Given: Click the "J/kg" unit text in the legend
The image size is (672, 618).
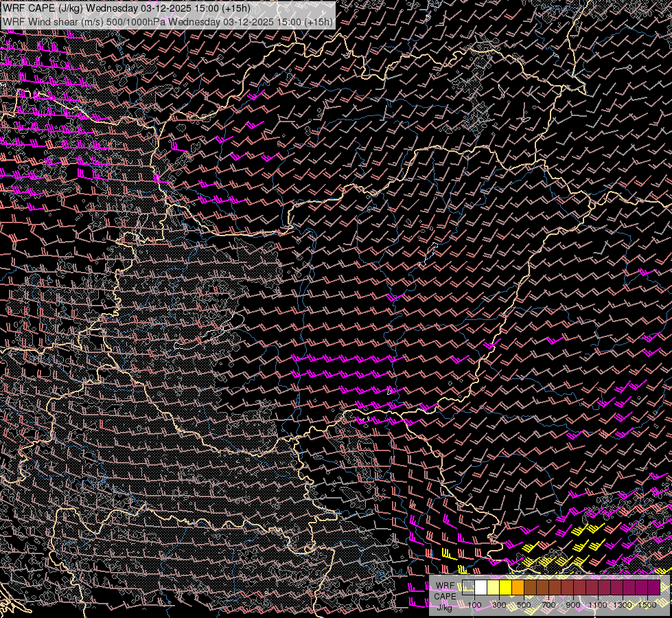Looking at the screenshot, I should point(444,606).
